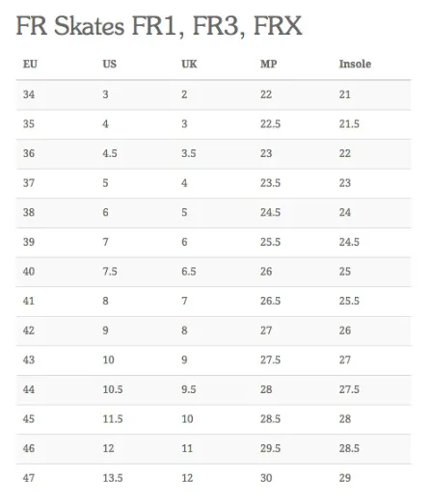Screen dimensions: 431x504
Task: Select the EU column header
Action: tap(30, 64)
